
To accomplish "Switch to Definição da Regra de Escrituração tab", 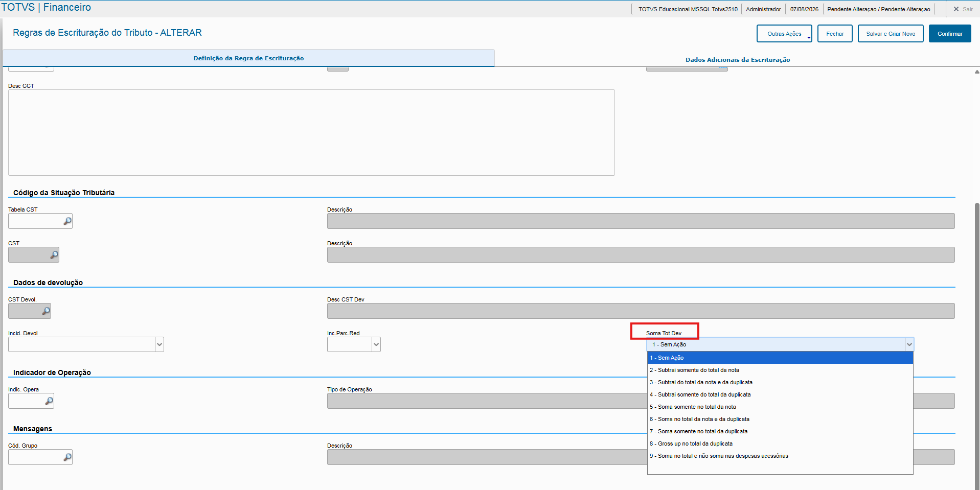I will point(248,58).
